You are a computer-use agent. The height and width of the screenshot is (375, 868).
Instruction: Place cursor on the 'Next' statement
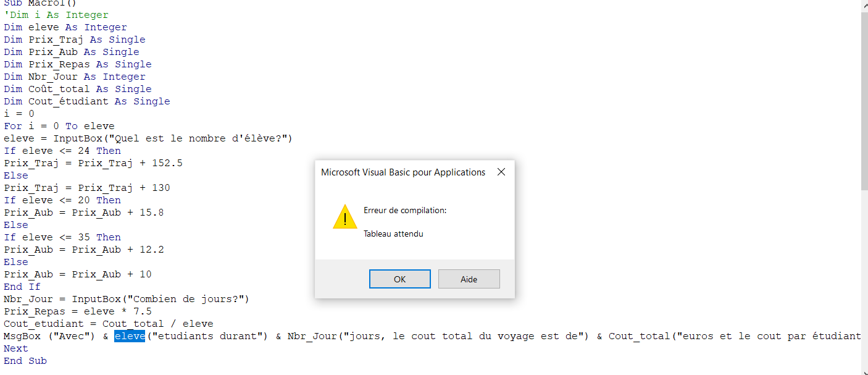coord(16,348)
